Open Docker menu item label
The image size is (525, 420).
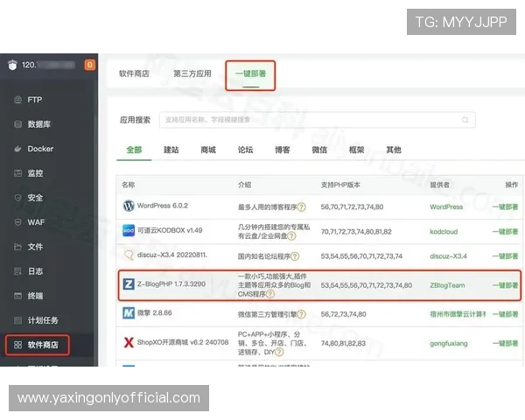tap(40, 149)
